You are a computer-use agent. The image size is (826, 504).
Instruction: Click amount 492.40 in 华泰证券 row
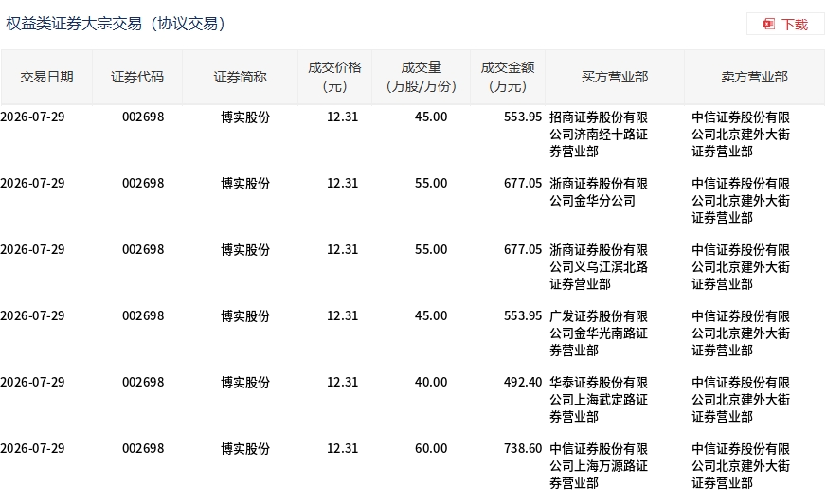(x=523, y=383)
